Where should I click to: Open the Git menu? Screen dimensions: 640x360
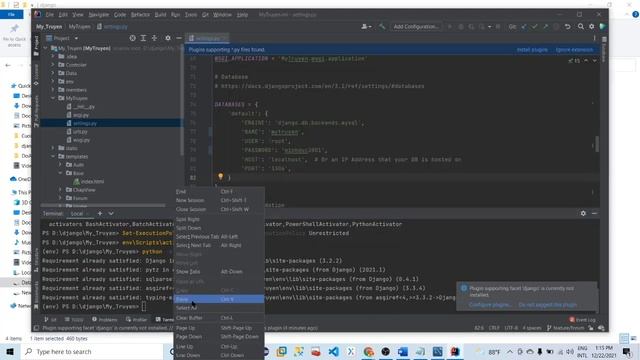pyautogui.click(x=205, y=15)
